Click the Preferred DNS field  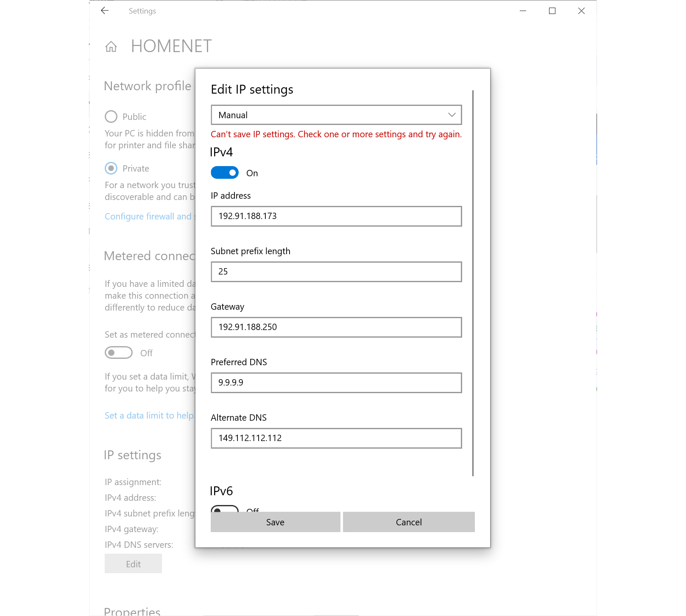pyautogui.click(x=336, y=383)
